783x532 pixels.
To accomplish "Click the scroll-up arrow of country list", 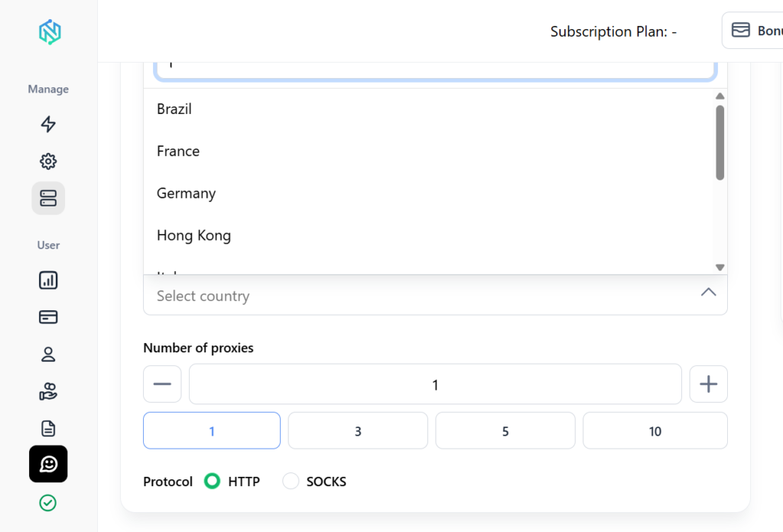I will (x=720, y=96).
